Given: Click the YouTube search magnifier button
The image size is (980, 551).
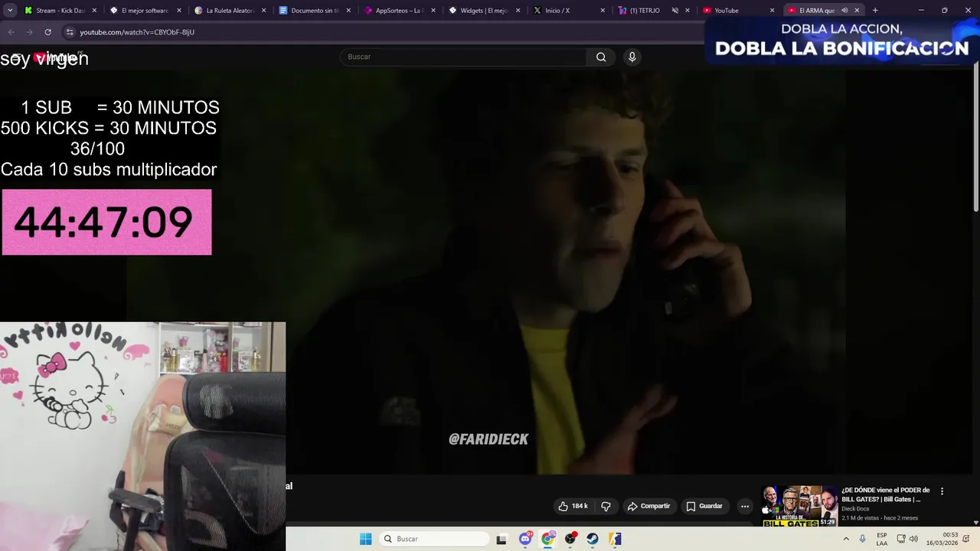Looking at the screenshot, I should click(x=601, y=57).
